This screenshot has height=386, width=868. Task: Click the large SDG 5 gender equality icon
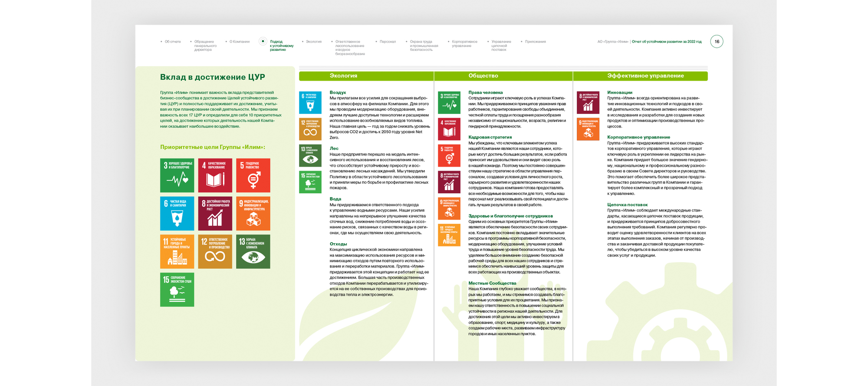pyautogui.click(x=253, y=175)
